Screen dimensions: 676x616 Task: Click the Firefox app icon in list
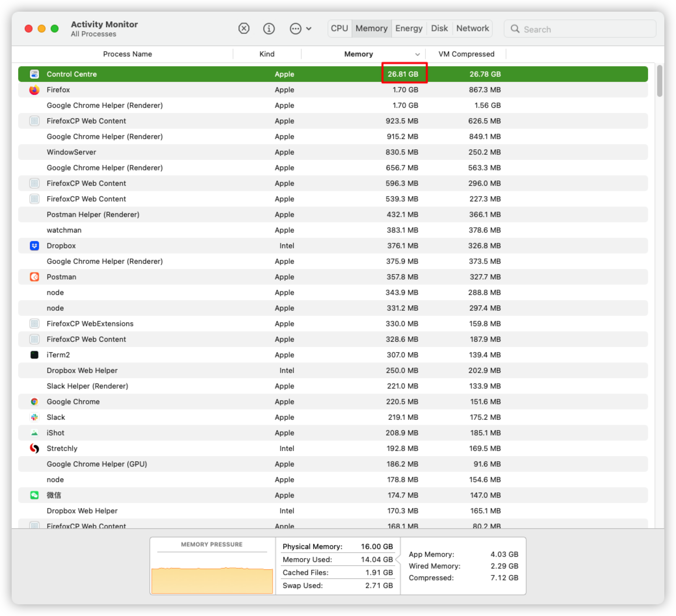point(34,90)
